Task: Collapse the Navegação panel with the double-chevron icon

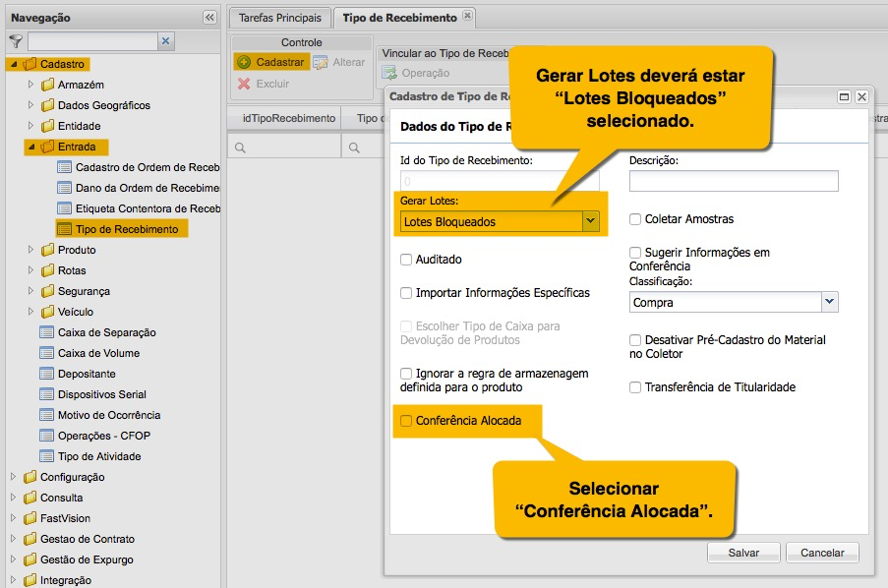Action: [x=209, y=17]
